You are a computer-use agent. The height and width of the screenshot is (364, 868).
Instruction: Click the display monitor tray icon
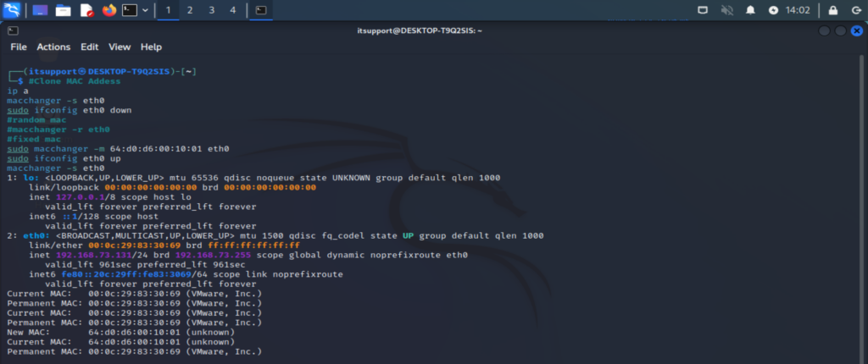click(703, 10)
